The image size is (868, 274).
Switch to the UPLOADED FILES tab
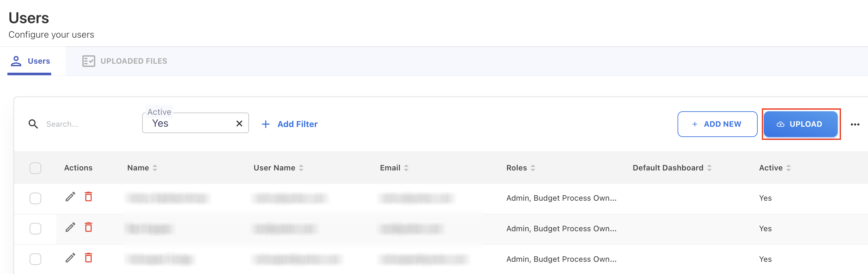[125, 61]
